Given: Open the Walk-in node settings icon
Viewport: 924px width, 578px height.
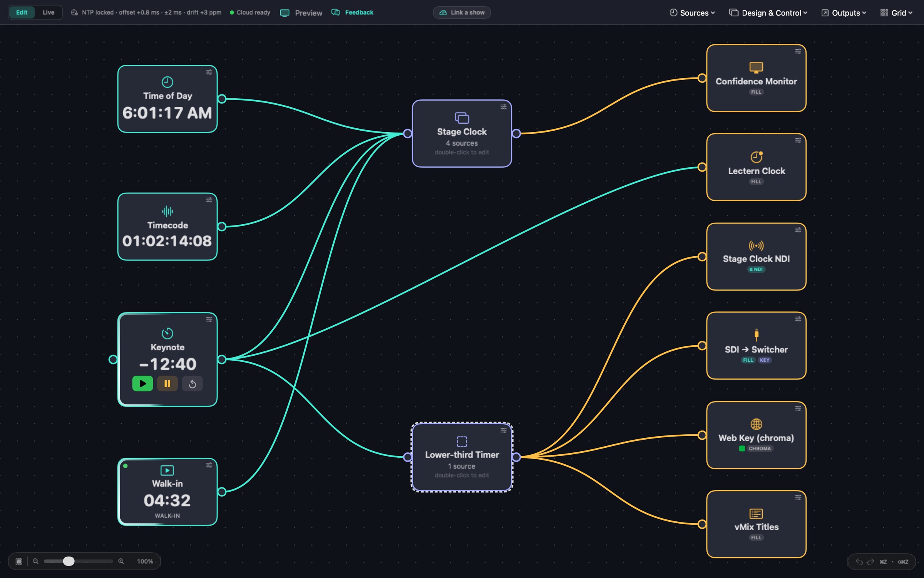Looking at the screenshot, I should 209,465.
